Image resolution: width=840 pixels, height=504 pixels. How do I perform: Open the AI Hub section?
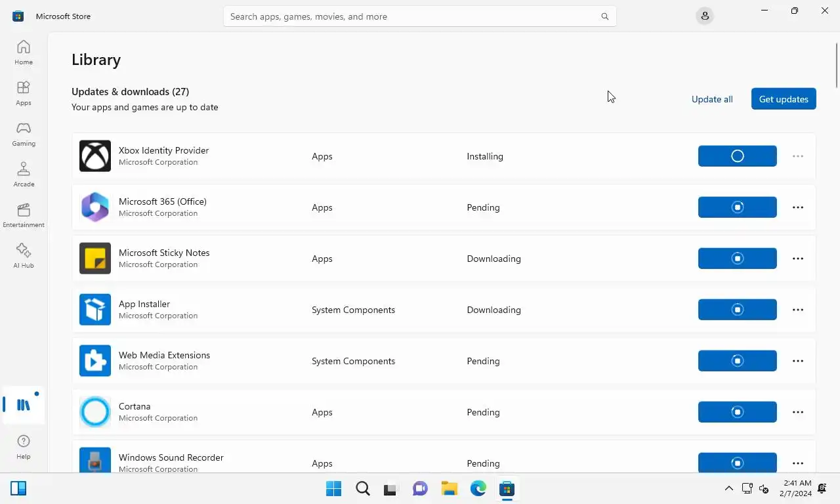pos(24,256)
